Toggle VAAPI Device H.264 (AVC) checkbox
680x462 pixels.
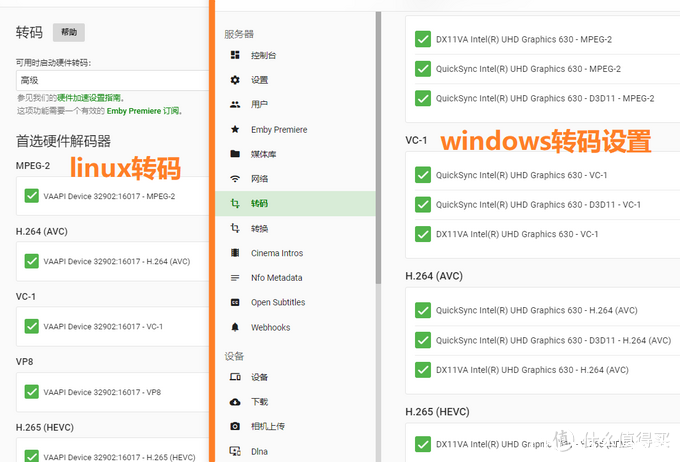pyautogui.click(x=32, y=261)
